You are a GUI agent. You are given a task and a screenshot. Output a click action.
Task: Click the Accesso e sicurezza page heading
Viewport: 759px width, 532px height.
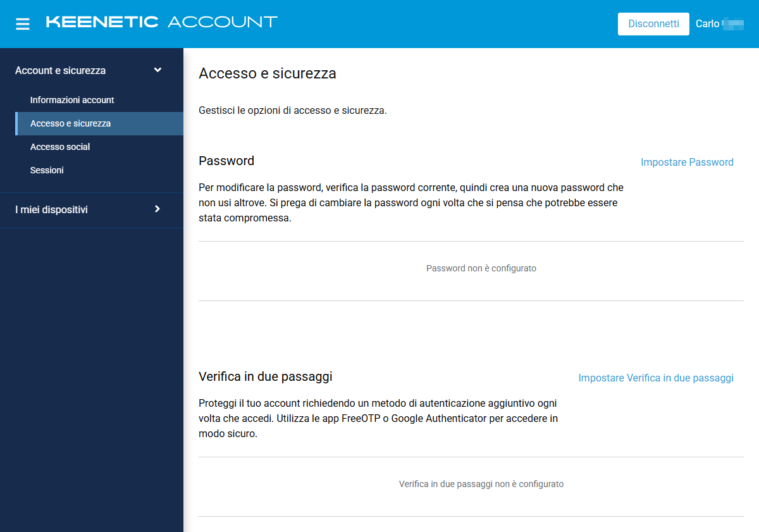[268, 73]
